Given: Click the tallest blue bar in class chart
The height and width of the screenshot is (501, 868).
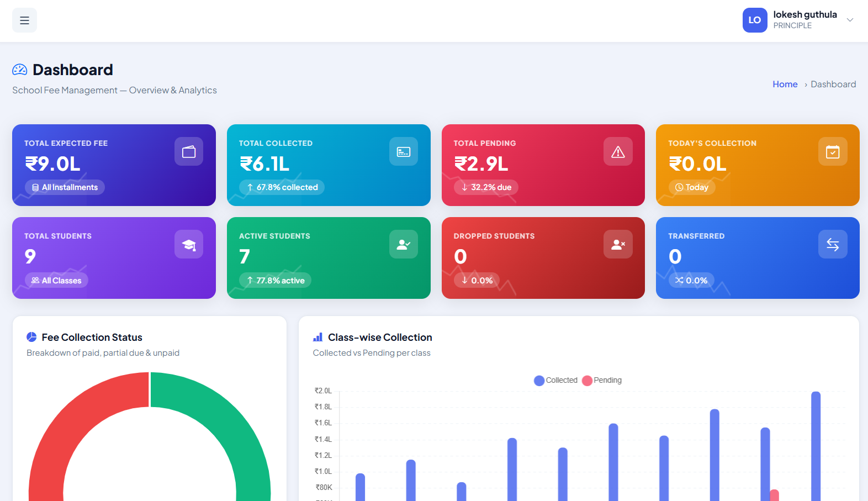Looking at the screenshot, I should [816, 446].
